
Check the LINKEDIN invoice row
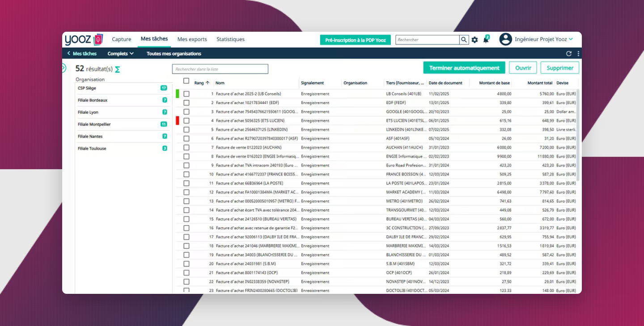(186, 130)
